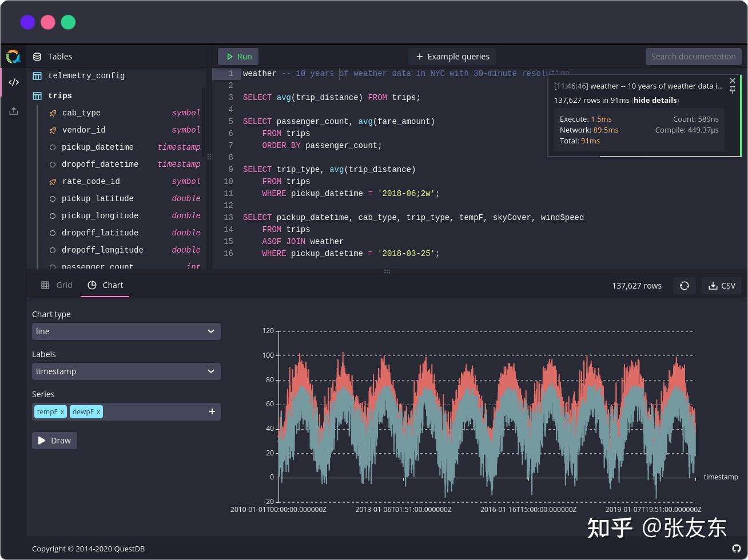The width and height of the screenshot is (748, 560).
Task: Pin the query notification popup
Action: (x=733, y=90)
